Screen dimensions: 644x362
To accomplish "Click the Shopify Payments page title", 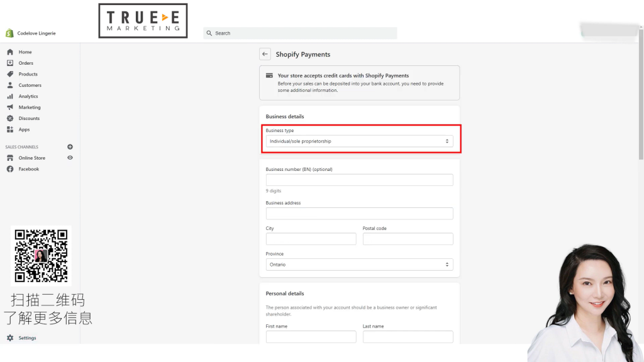I will (303, 55).
